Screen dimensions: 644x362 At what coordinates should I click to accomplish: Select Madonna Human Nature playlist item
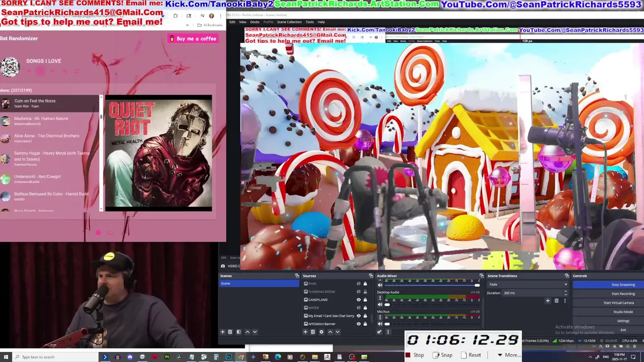pos(50,121)
